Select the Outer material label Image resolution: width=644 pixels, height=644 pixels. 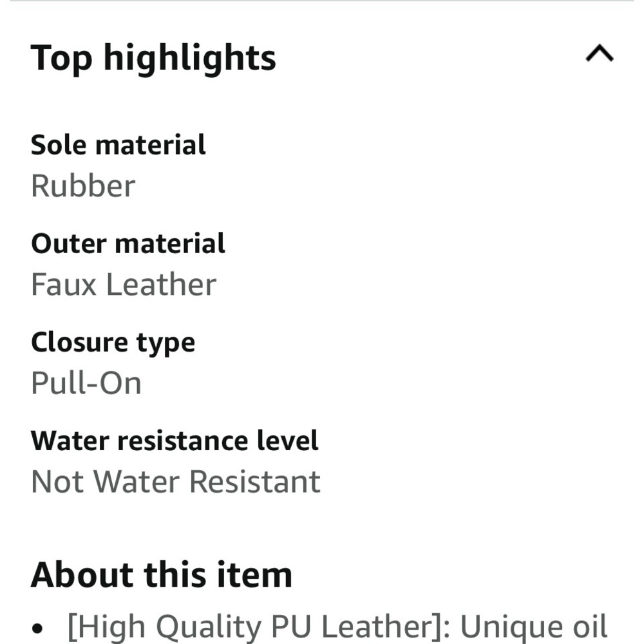pos(128,243)
